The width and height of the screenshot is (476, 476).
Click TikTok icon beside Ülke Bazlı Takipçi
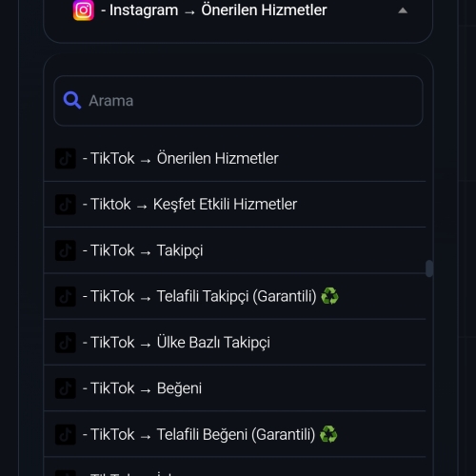point(66,343)
